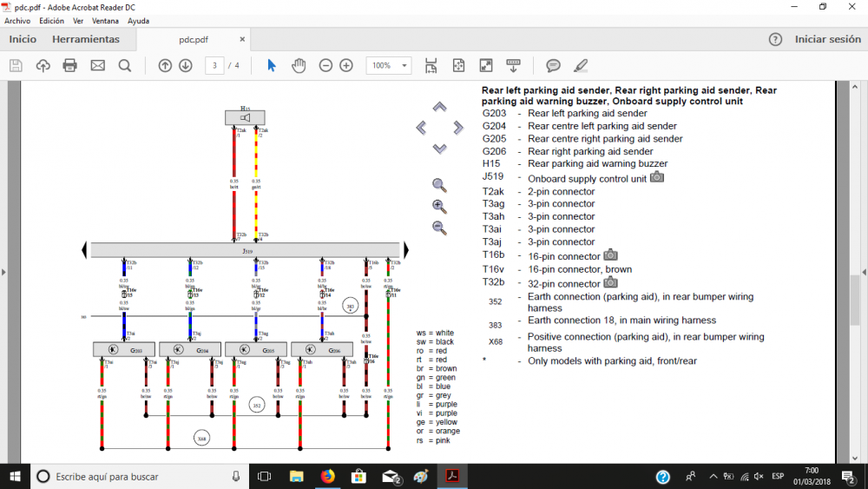Select the highlight pen tool

(580, 65)
